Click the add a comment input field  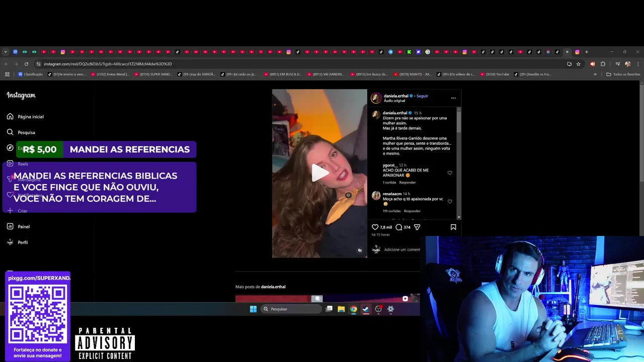click(402, 249)
